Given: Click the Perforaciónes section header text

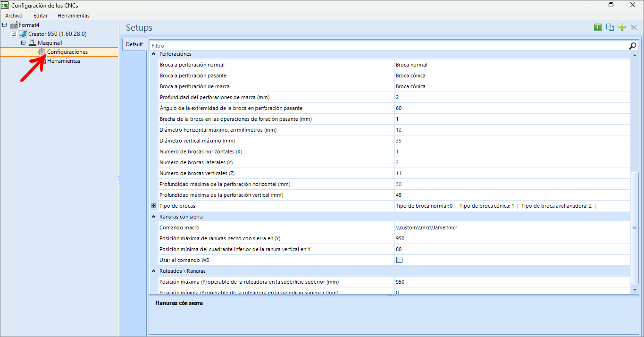Looking at the screenshot, I should 176,54.
